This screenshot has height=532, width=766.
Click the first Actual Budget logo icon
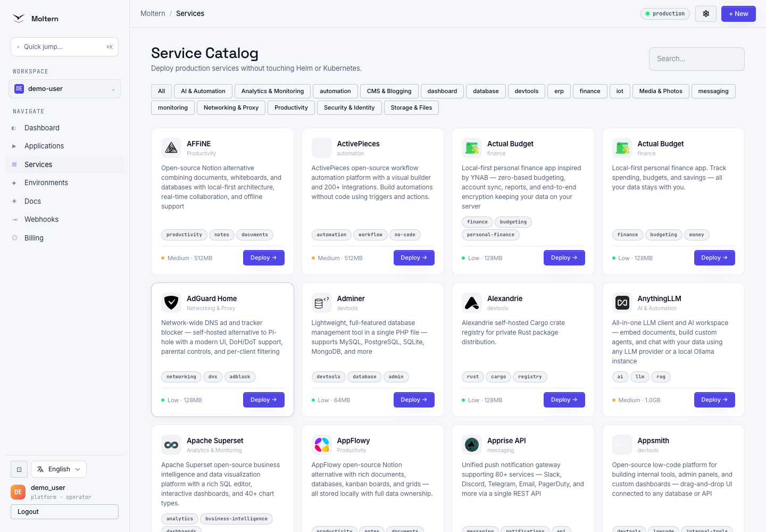pos(472,148)
